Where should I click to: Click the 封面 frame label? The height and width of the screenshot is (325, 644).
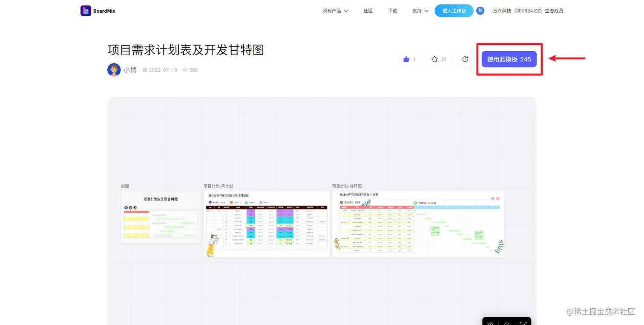coord(125,186)
